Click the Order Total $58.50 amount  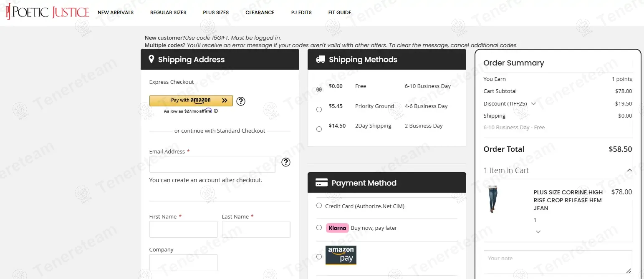pyautogui.click(x=620, y=149)
